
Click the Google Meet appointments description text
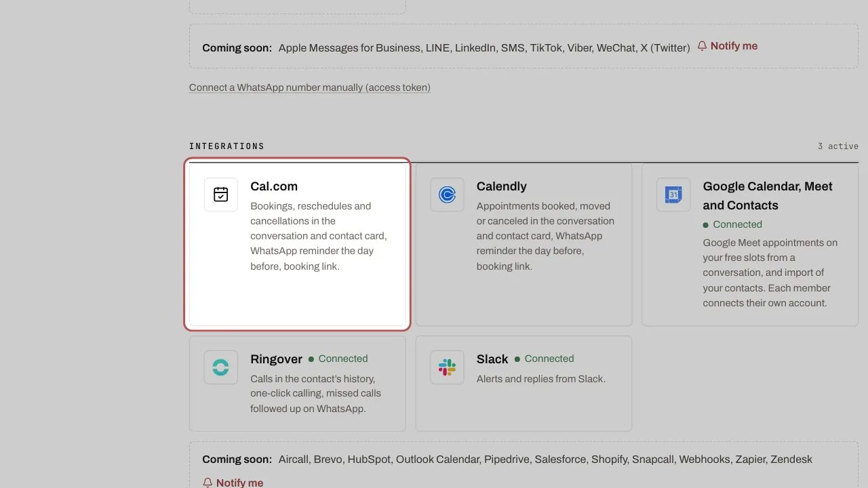770,272
